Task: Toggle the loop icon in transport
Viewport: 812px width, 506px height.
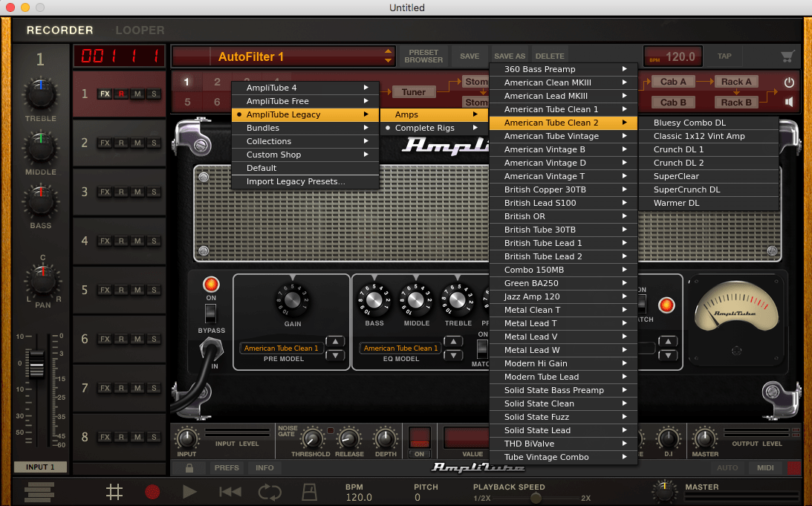Action: [x=270, y=492]
